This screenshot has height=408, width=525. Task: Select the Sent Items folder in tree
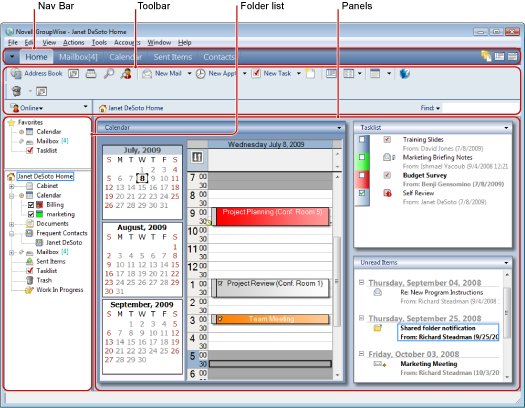[46, 261]
